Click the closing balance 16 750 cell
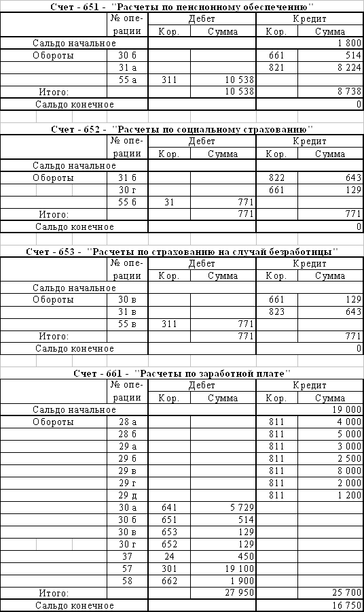Image resolution: width=364 pixels, height=612 pixels. (x=310, y=605)
